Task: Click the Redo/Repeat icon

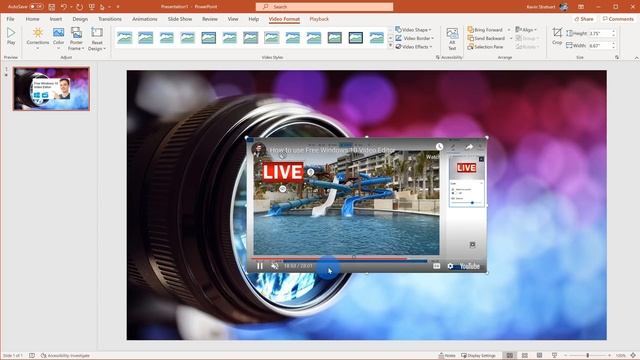Action: coord(79,7)
